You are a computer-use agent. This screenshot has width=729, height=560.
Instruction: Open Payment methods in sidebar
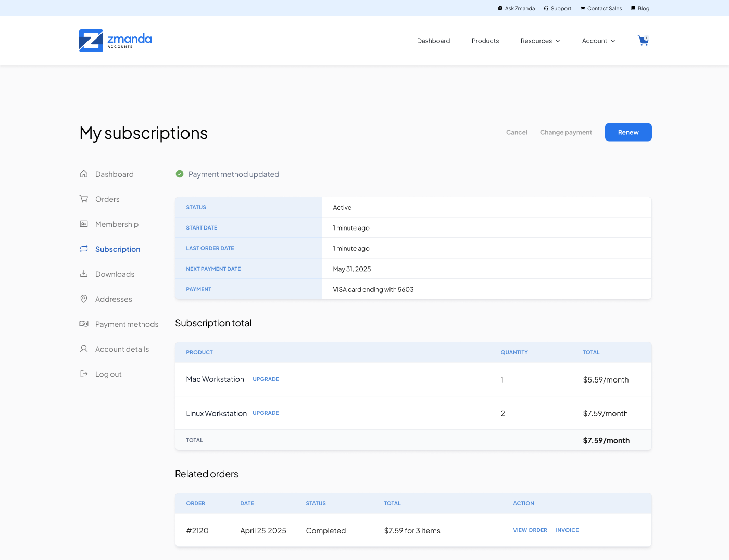point(127,324)
